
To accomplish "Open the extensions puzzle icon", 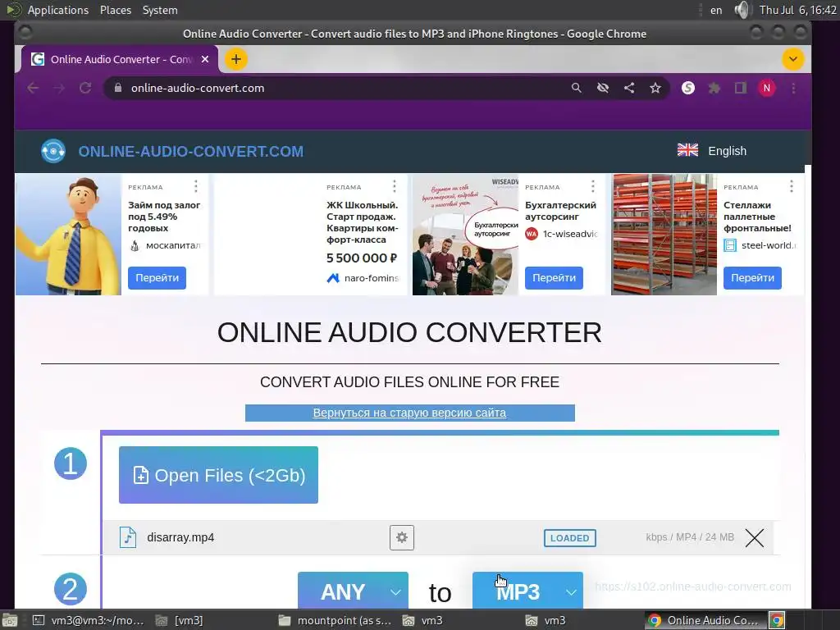I will pos(714,88).
